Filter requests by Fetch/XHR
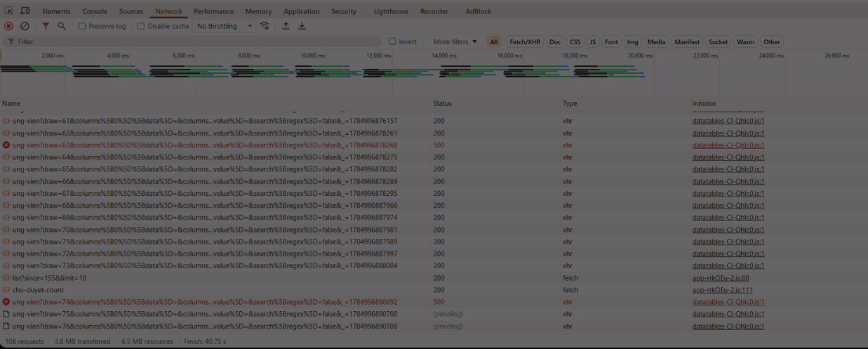Viewport: 868px width, 349px height. (x=525, y=42)
